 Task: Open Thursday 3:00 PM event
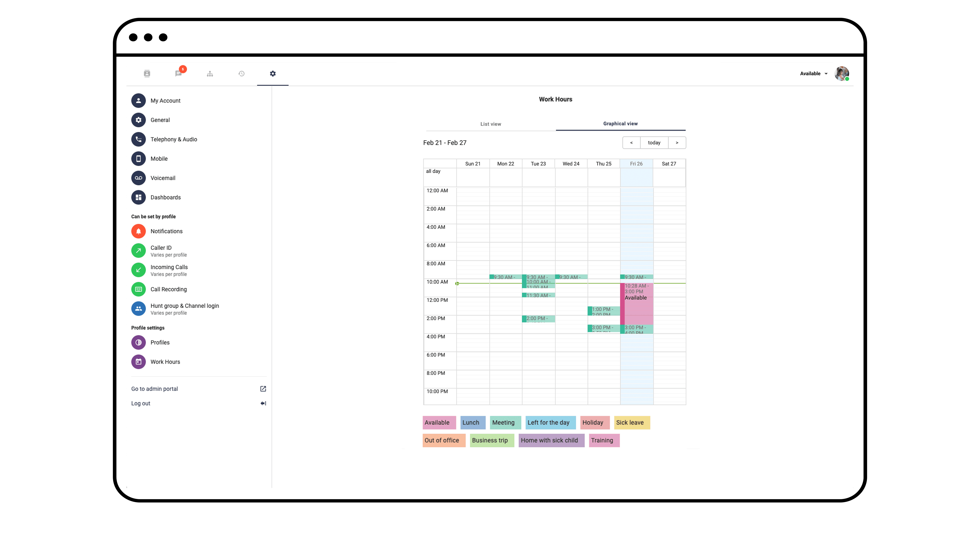604,329
